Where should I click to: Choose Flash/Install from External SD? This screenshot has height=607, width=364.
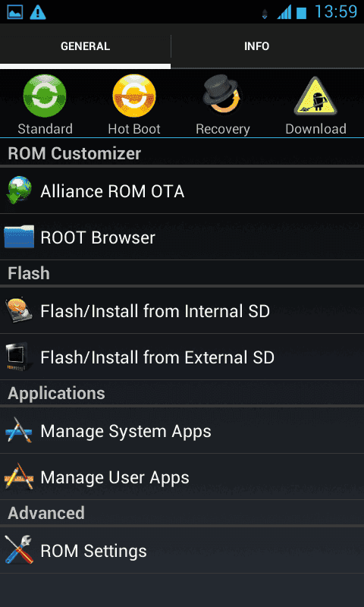(182, 357)
